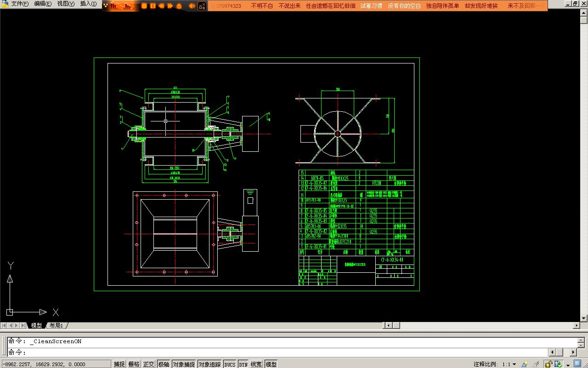Open the 编辑(E) menu

pyautogui.click(x=43, y=4)
